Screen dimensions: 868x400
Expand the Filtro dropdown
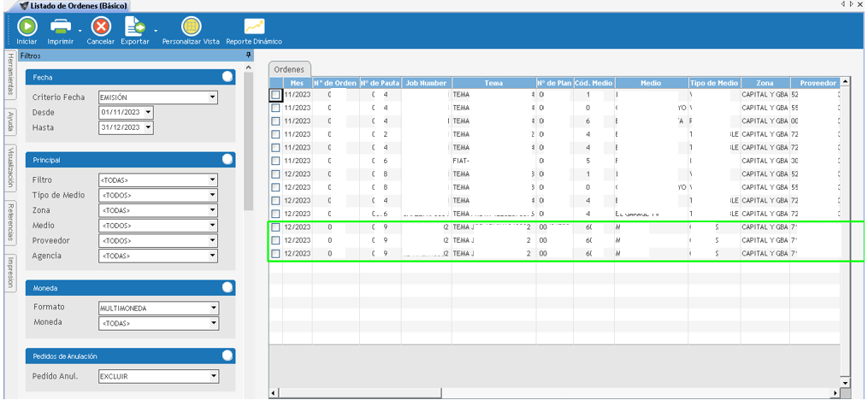(x=213, y=180)
